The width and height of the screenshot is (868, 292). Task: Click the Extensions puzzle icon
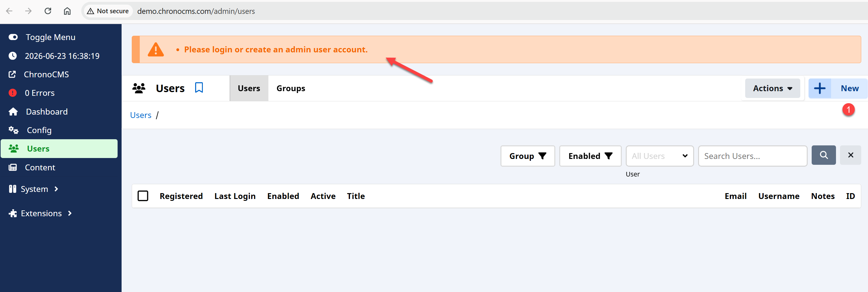click(13, 213)
